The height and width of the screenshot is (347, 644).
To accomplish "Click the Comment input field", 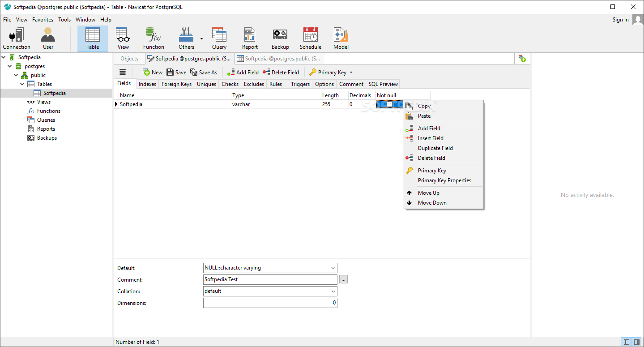I will (x=270, y=280).
